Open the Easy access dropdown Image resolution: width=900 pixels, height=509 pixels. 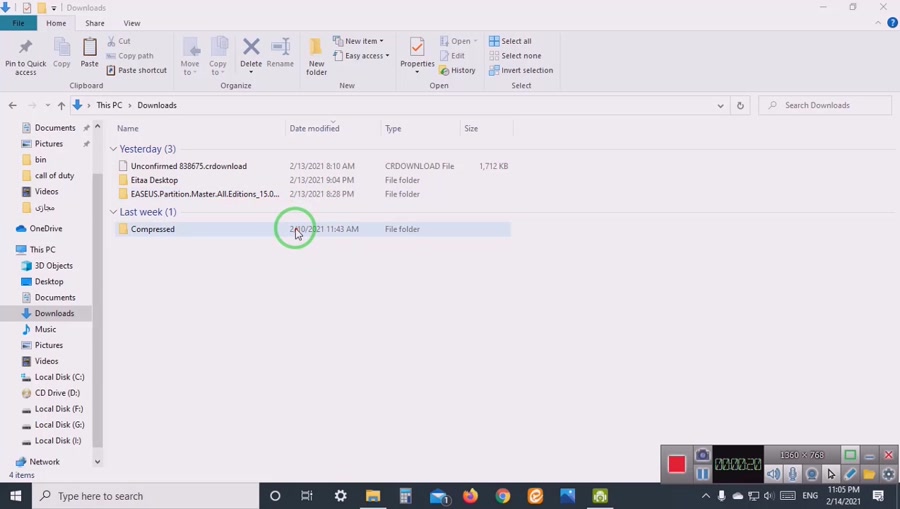pyautogui.click(x=361, y=56)
